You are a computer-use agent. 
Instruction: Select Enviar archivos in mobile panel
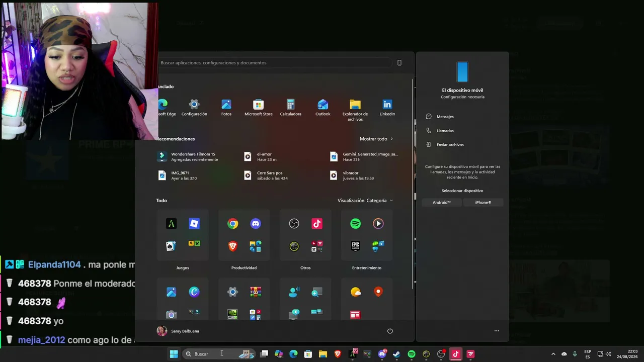(462, 145)
